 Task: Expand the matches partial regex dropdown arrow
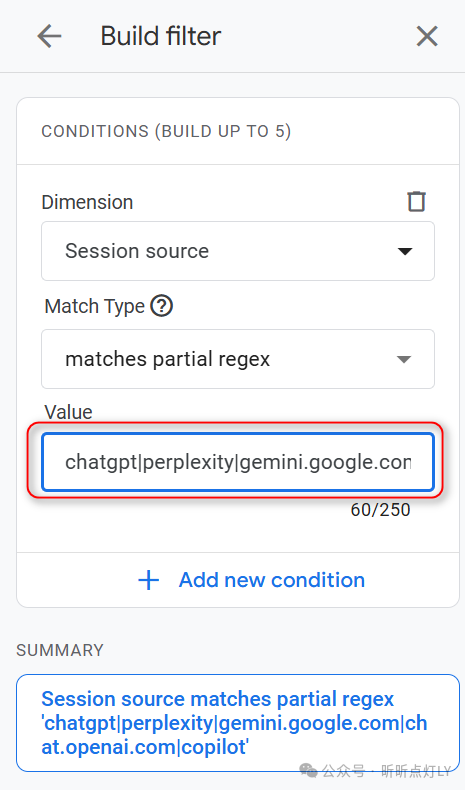pyautogui.click(x=404, y=359)
